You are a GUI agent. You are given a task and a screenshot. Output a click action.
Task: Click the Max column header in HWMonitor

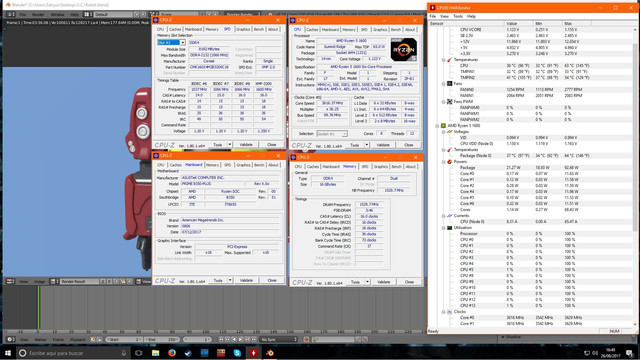tap(576, 24)
